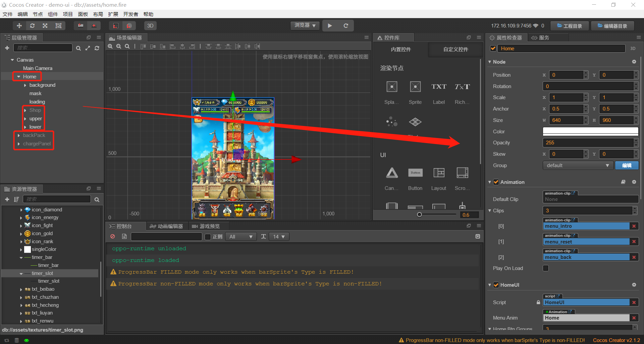Clear the console log
Viewport: 644px width, 344px height.
pyautogui.click(x=113, y=236)
